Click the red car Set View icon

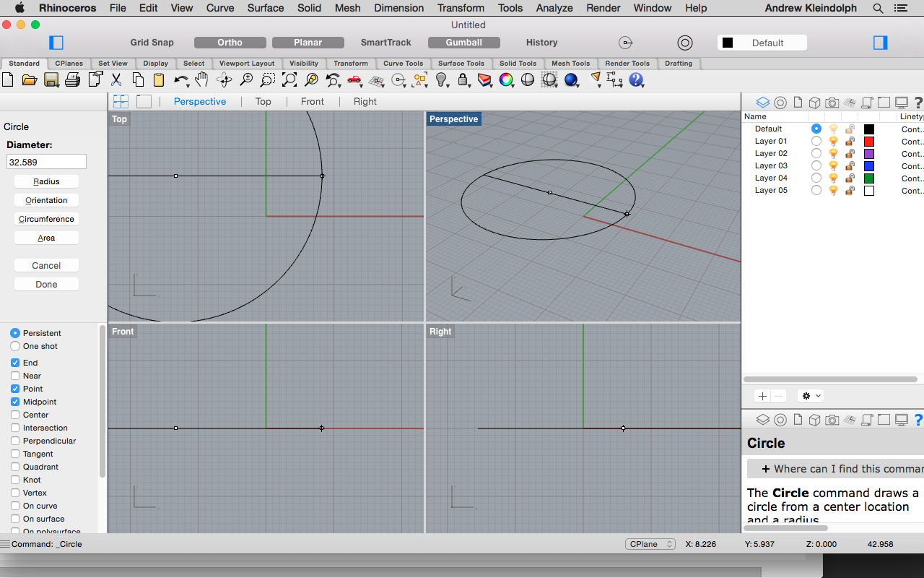[354, 79]
